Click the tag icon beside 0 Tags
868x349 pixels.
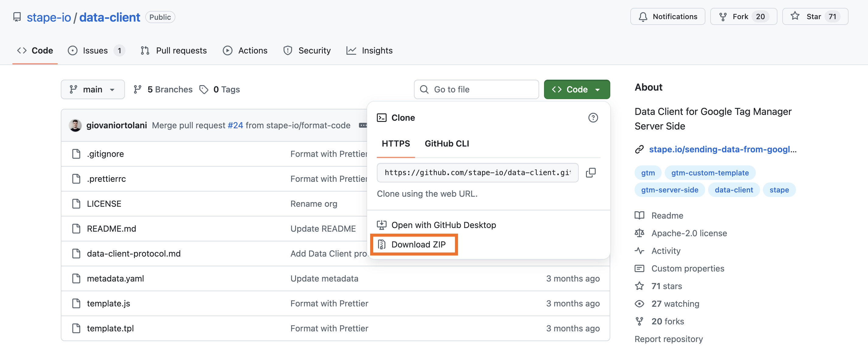204,89
